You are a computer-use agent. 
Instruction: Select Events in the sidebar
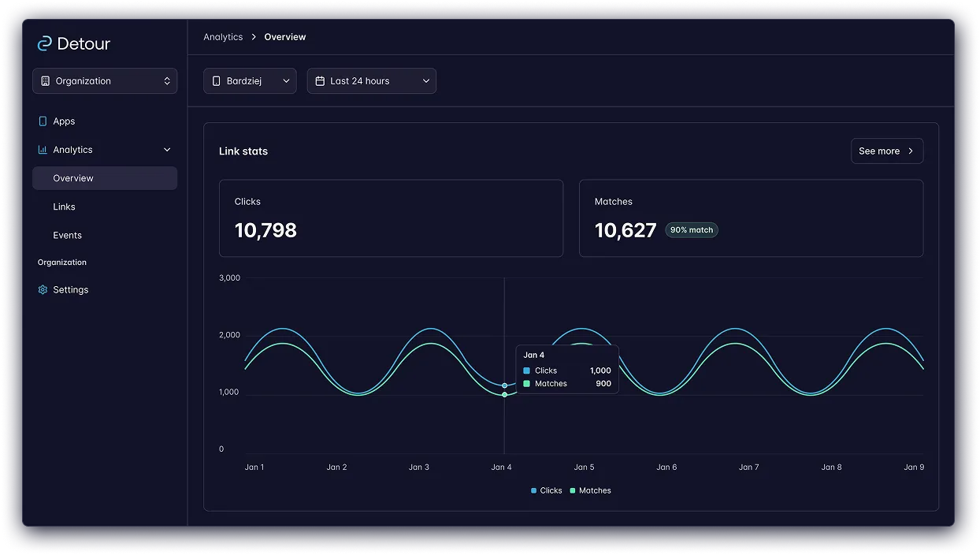(x=67, y=235)
